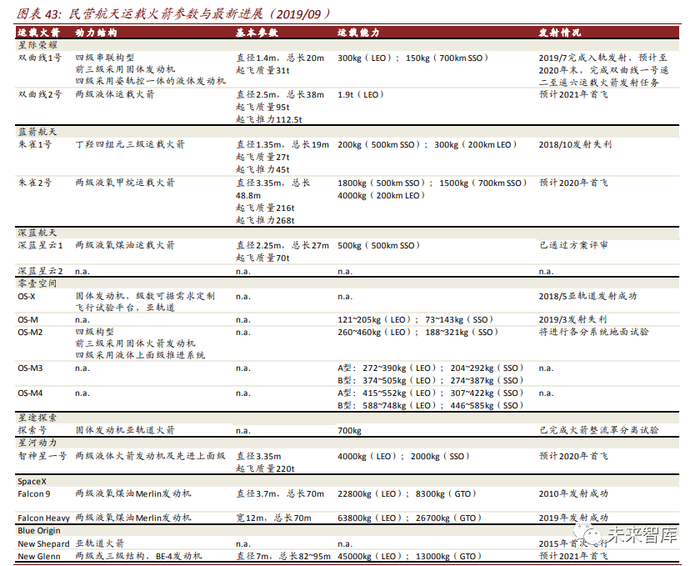Click the OS-M2 row label
The image size is (700, 566).
(x=30, y=332)
